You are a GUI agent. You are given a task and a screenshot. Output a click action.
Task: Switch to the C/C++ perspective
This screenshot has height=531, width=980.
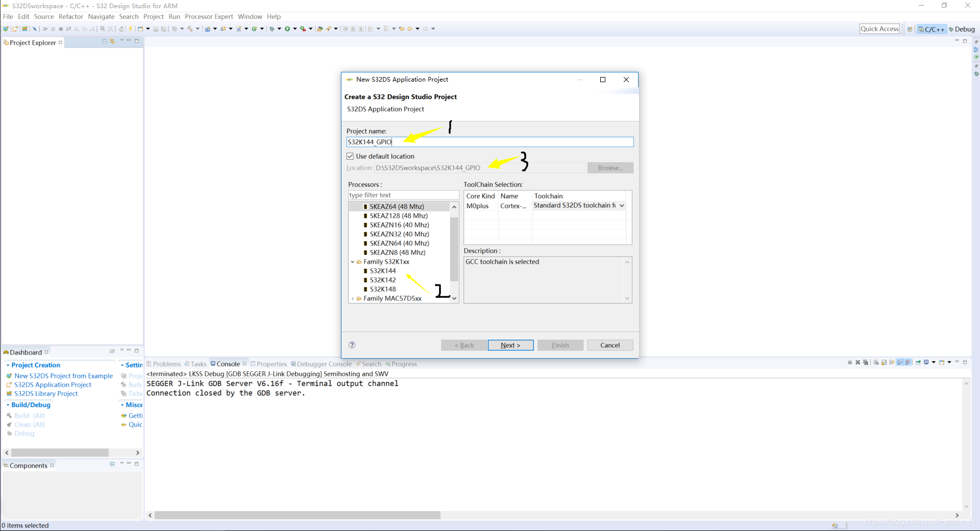click(932, 30)
